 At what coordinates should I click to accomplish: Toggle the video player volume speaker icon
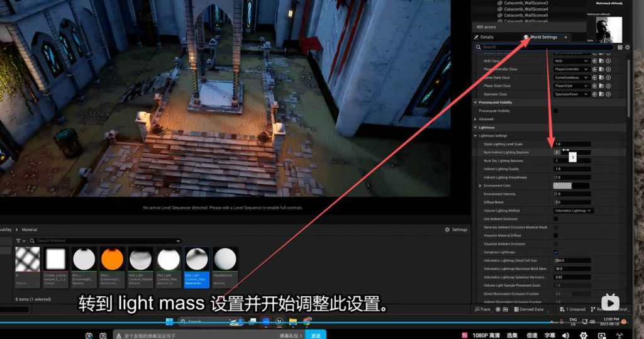point(565,335)
